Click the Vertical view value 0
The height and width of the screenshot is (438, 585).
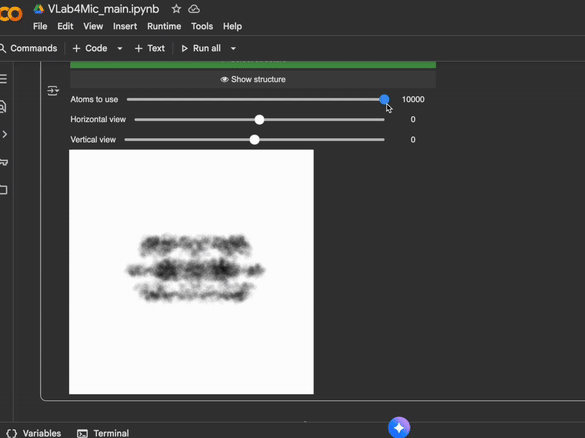(x=413, y=140)
